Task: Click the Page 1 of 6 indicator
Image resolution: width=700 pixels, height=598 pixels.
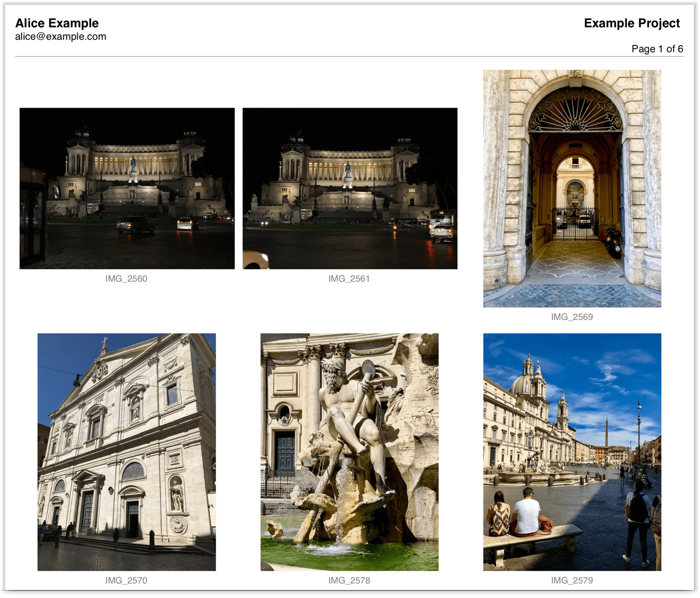Action: tap(657, 49)
